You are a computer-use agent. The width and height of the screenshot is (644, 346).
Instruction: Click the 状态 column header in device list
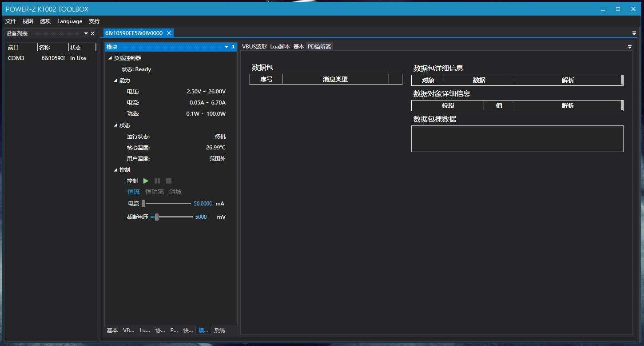click(x=82, y=47)
